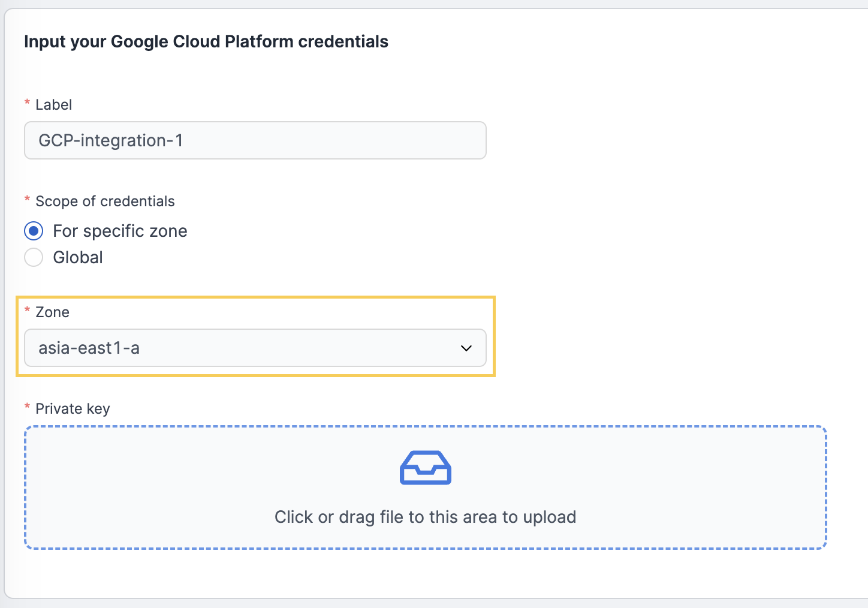Select the 'For specific zone' radio button
The width and height of the screenshot is (868, 608).
coord(34,231)
